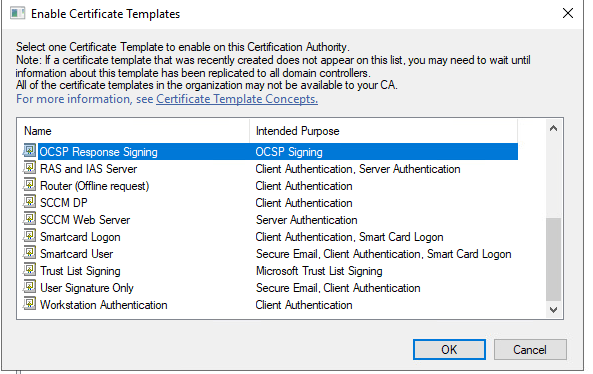593x374 pixels.
Task: Click the dialog title bar icon
Action: 17,14
